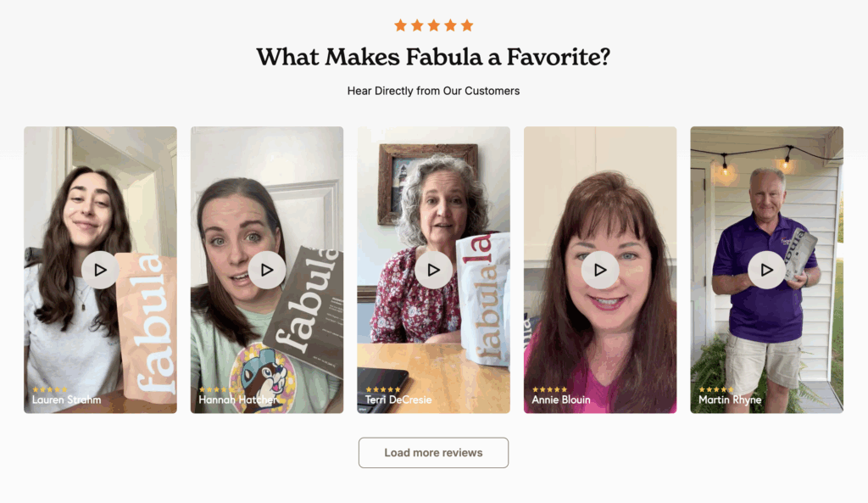The height and width of the screenshot is (503, 868).
Task: Click the Load more reviews button
Action: coord(433,453)
